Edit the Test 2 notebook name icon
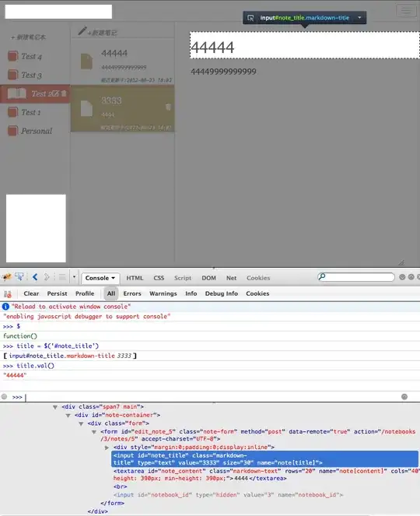This screenshot has width=420, height=516. pos(56,93)
